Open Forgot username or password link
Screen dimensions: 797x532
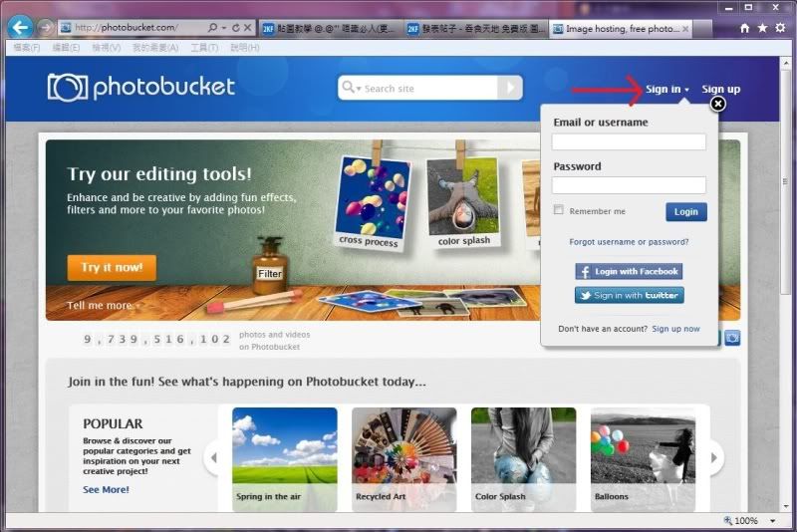pyautogui.click(x=629, y=242)
